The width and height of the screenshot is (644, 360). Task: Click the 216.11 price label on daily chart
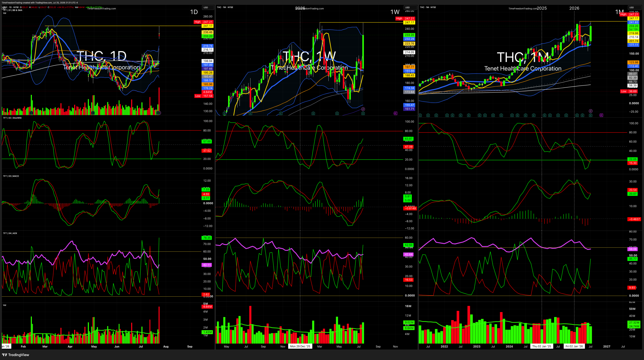pyautogui.click(x=208, y=50)
